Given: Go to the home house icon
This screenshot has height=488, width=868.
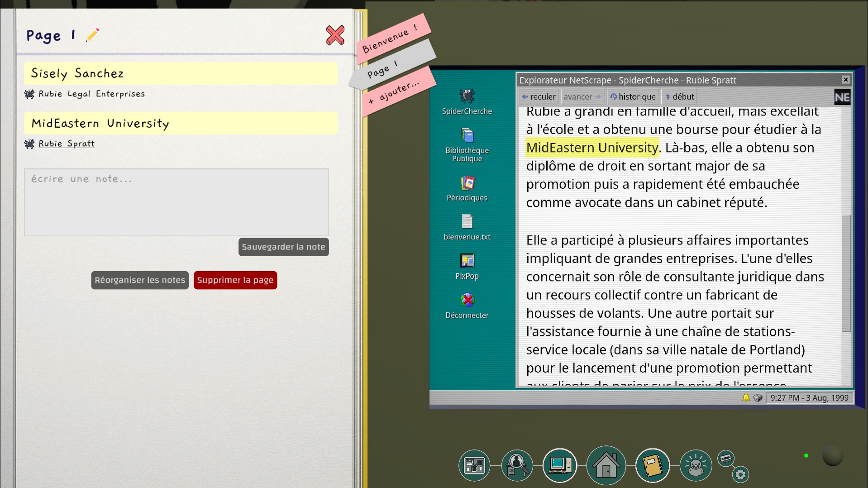Looking at the screenshot, I should click(x=606, y=465).
